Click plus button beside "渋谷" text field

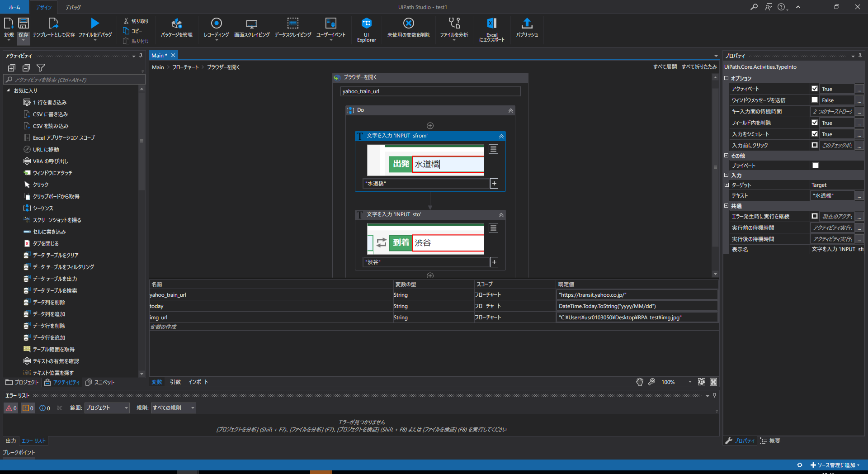[x=494, y=262]
